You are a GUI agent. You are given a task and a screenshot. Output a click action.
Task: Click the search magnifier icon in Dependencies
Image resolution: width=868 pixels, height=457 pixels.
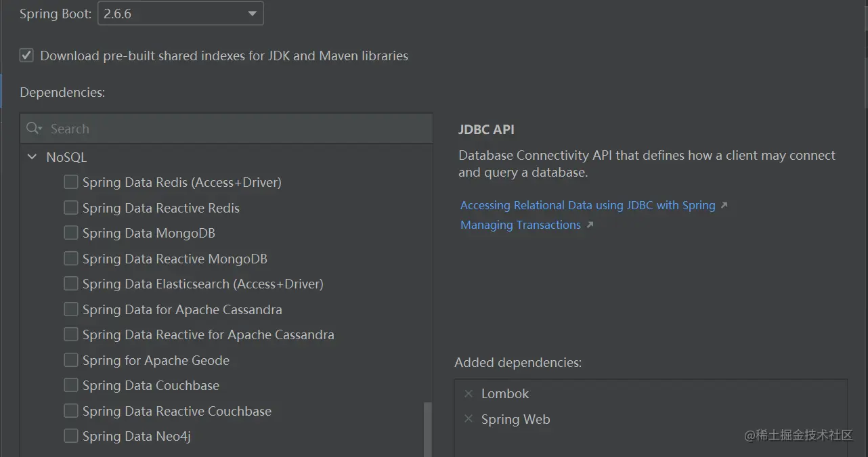click(32, 129)
